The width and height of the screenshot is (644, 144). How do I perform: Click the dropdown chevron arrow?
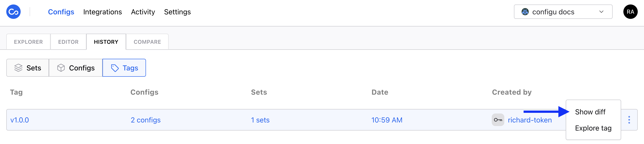point(601,12)
